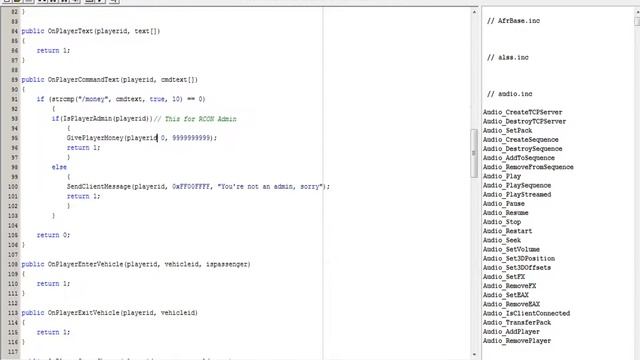The width and height of the screenshot is (640, 360).
Task: Select Audio_Restart in function list
Action: pyautogui.click(x=507, y=231)
